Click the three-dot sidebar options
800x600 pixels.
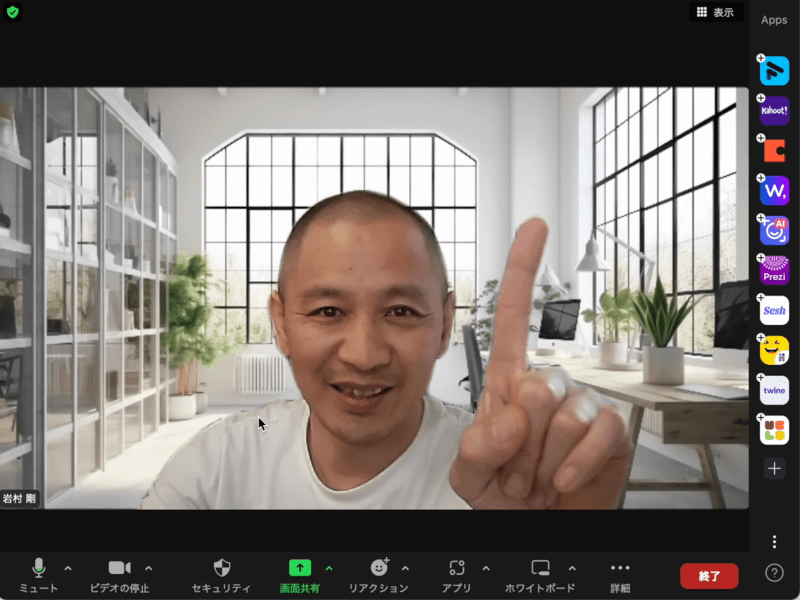click(x=774, y=542)
